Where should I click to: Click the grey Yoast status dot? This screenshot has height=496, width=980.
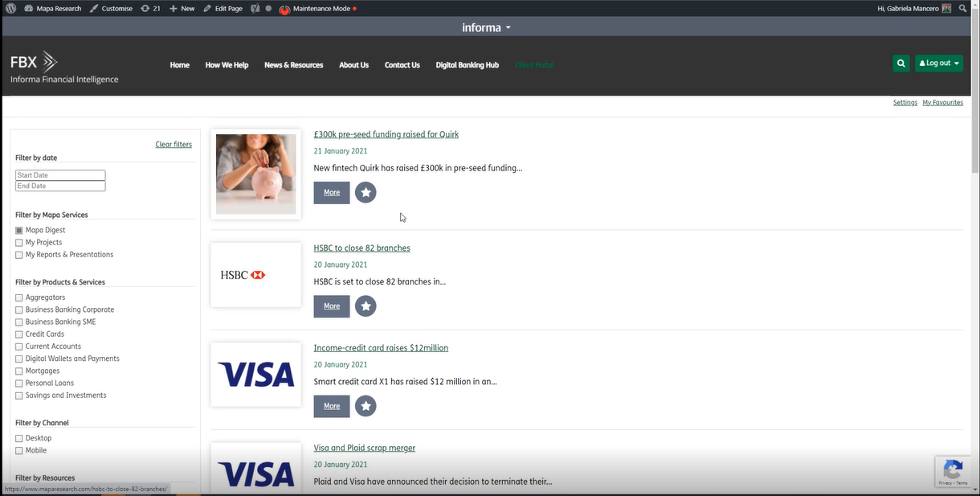pos(269,9)
